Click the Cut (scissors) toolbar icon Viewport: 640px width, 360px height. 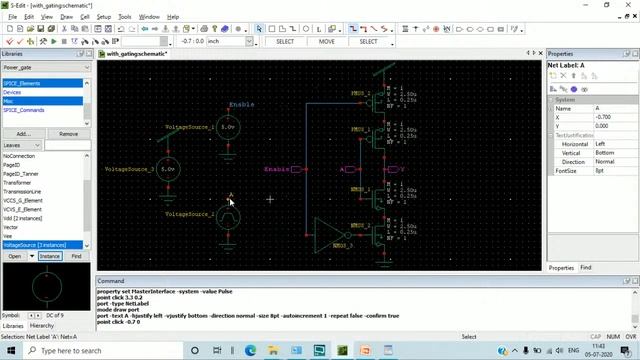[x=64, y=29]
